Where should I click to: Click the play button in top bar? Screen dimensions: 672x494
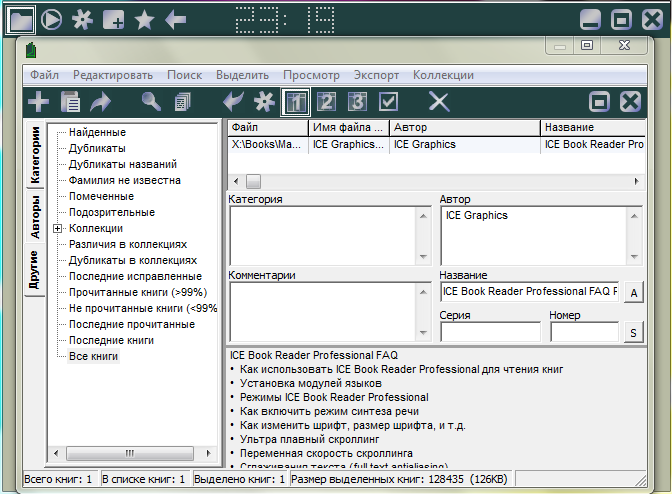pyautogui.click(x=53, y=18)
